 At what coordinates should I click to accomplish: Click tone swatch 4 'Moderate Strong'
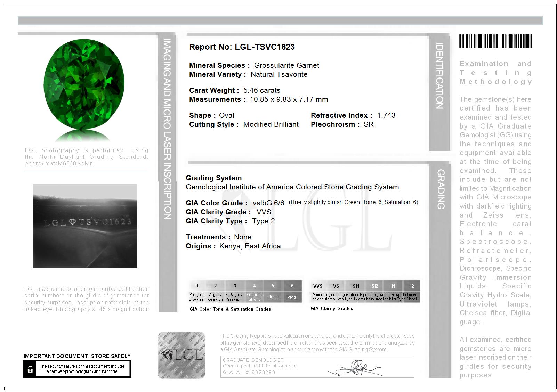click(x=255, y=291)
